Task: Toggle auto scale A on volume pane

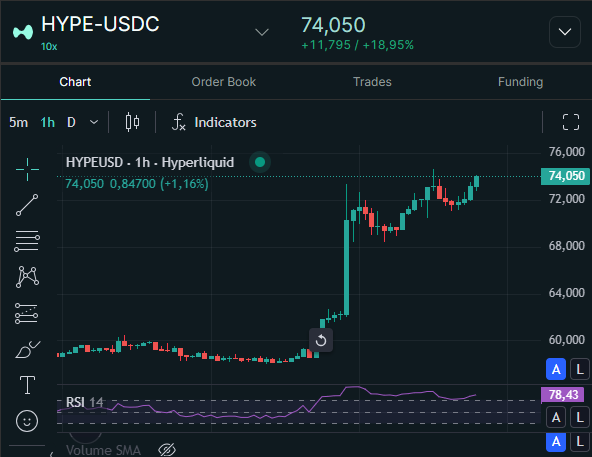Action: click(x=556, y=442)
